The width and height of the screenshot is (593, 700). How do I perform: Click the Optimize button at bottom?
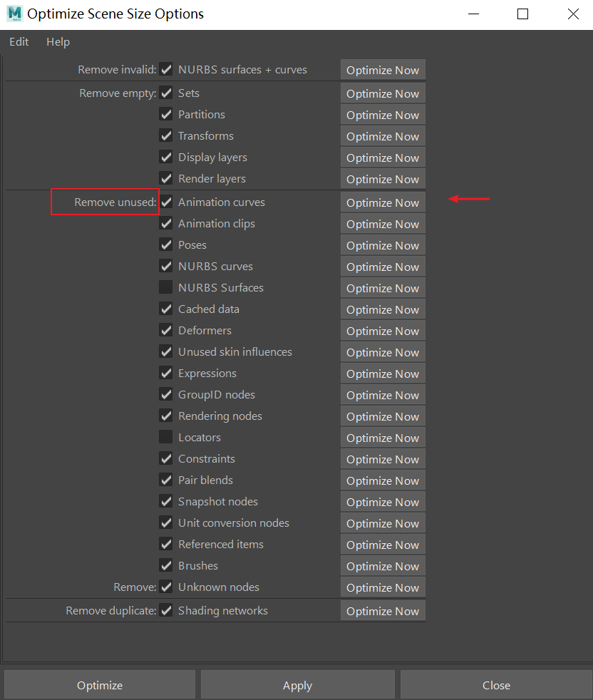click(x=100, y=685)
